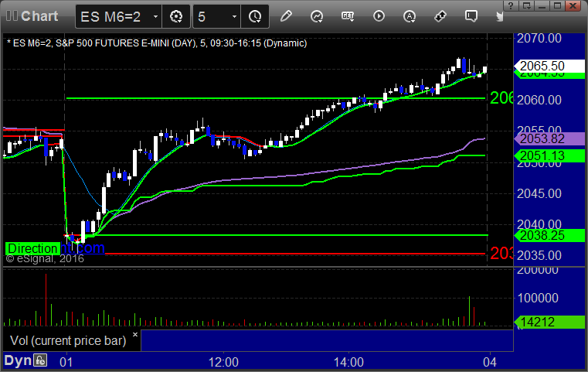Open the chart studies icon menu
588x372 pixels.
coord(317,16)
